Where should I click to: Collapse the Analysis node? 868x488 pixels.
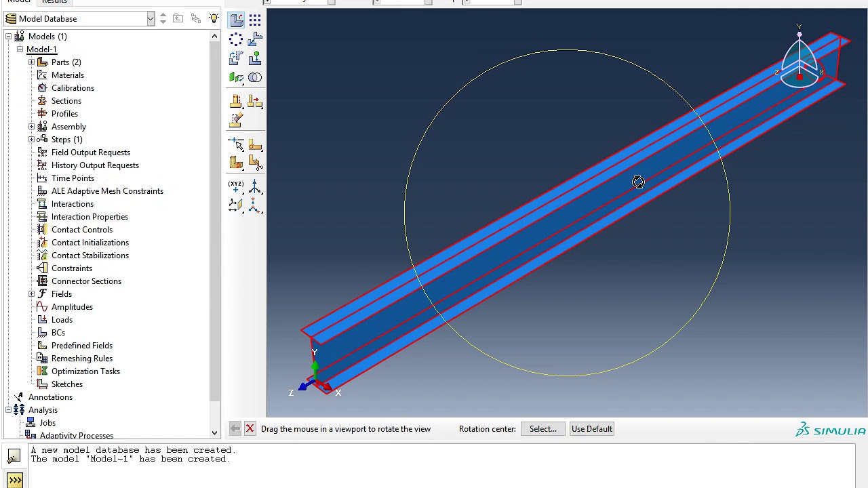(x=8, y=410)
